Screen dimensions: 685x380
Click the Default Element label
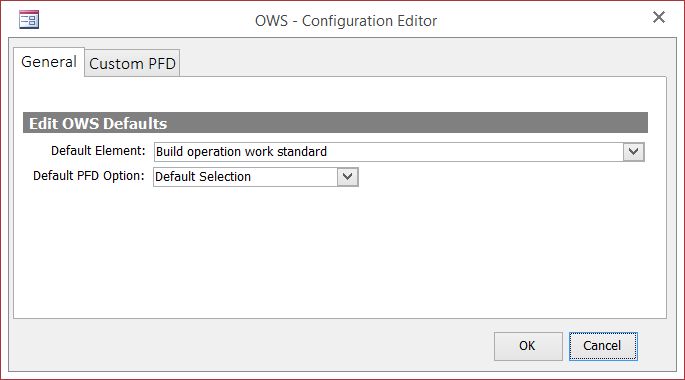[98, 151]
